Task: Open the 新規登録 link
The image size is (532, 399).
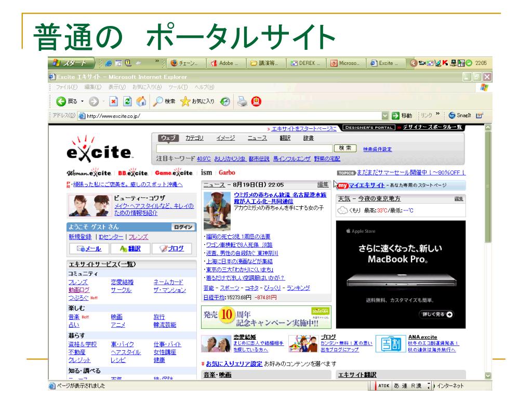Action: (x=80, y=237)
